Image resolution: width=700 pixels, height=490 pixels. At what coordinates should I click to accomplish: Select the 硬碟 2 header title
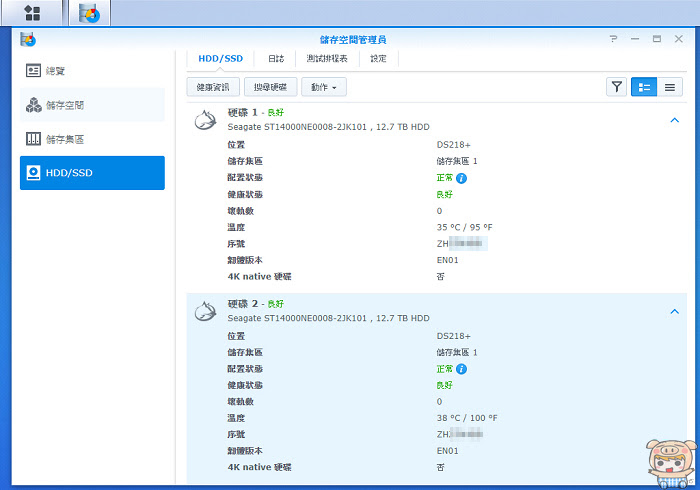[242, 303]
